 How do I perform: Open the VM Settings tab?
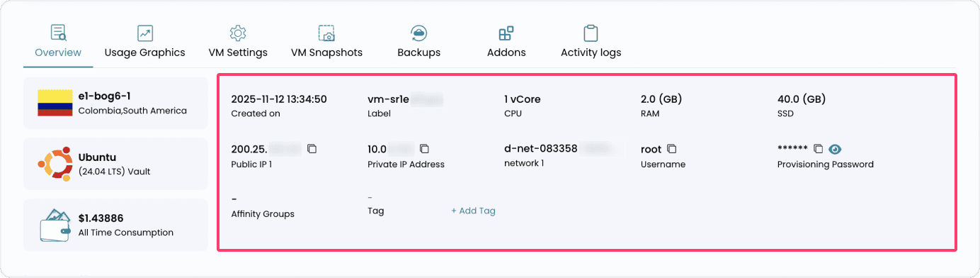[x=238, y=43]
